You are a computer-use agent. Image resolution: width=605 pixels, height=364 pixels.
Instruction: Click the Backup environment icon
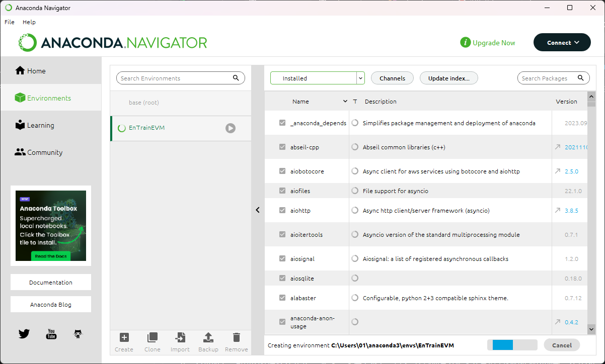tap(208, 338)
